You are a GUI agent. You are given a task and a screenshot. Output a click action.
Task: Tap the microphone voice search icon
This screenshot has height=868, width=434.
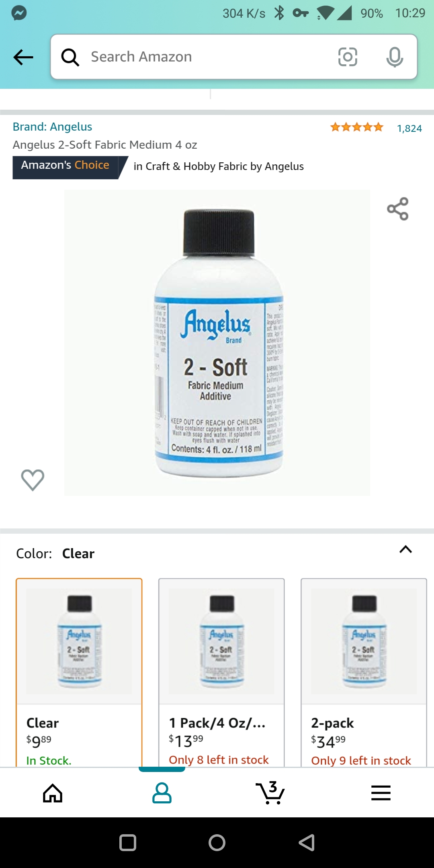(395, 57)
